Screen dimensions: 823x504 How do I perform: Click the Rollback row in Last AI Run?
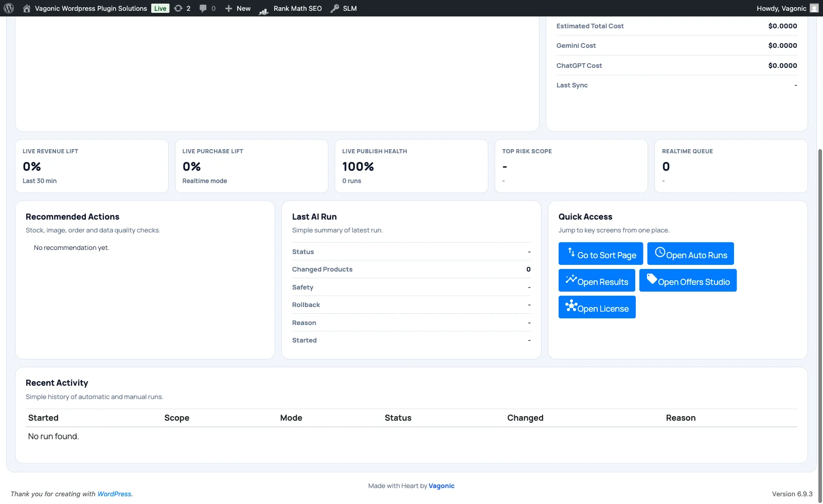[411, 304]
